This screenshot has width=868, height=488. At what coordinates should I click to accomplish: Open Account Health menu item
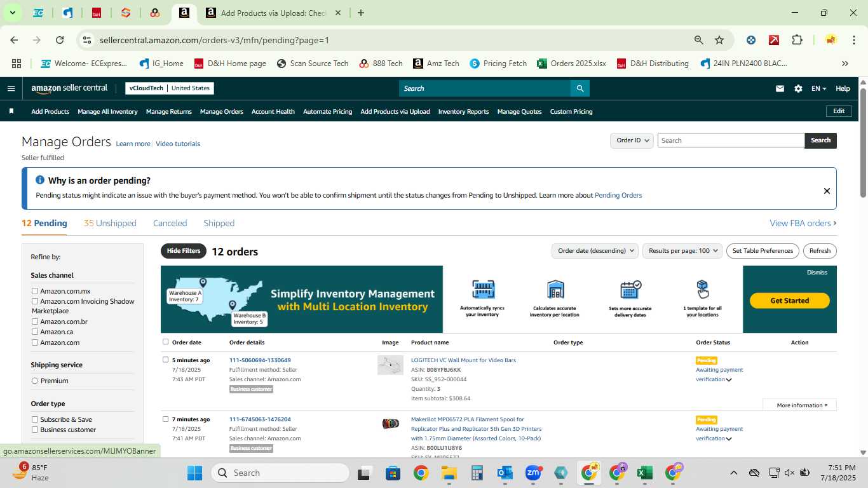273,111
